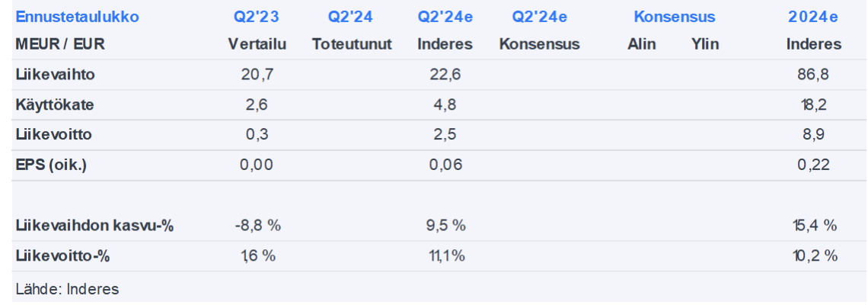The height and width of the screenshot is (305, 868).
Task: Click the -8,8 % growth value
Action: point(257,226)
